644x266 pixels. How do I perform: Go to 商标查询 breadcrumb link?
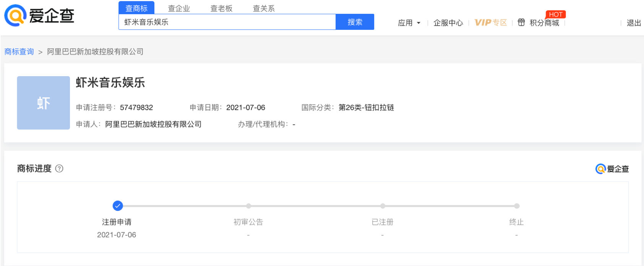(19, 52)
